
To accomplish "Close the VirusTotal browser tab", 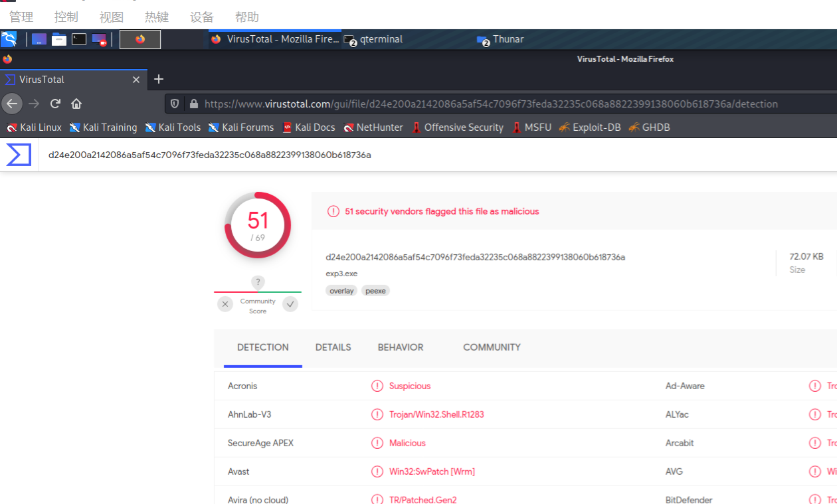I will click(x=136, y=80).
